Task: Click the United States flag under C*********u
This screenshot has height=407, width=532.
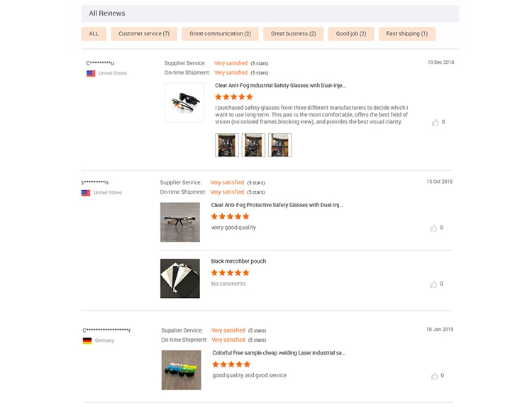Action: point(91,74)
